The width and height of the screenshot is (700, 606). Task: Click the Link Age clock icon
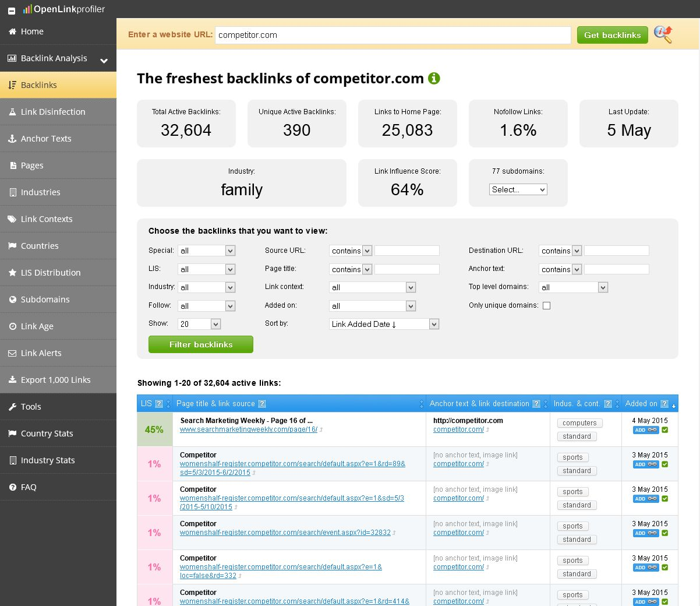click(12, 326)
